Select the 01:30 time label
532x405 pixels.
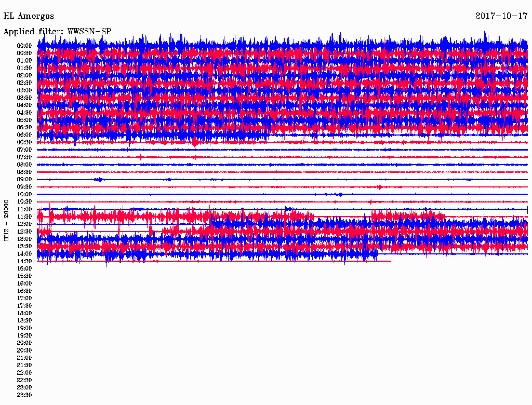pyautogui.click(x=24, y=68)
